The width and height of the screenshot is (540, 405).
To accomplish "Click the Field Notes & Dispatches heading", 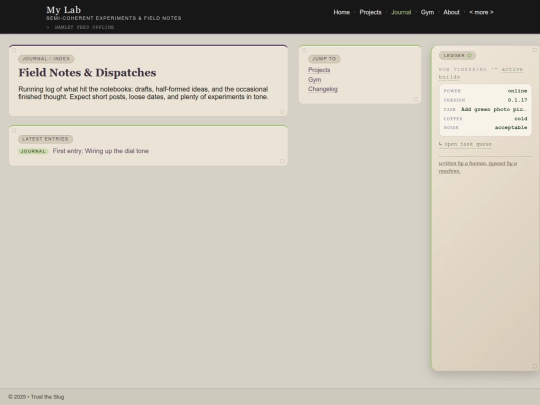I will coord(87,73).
